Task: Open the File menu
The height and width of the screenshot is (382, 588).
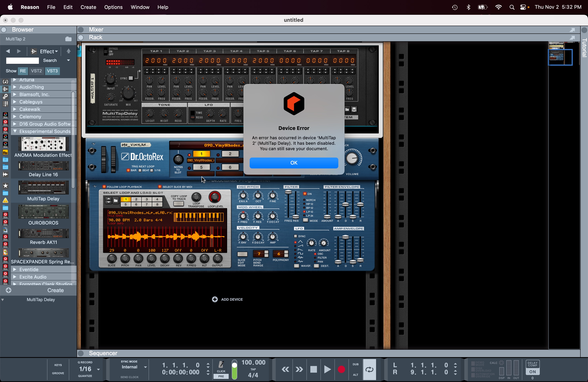Action: (51, 7)
